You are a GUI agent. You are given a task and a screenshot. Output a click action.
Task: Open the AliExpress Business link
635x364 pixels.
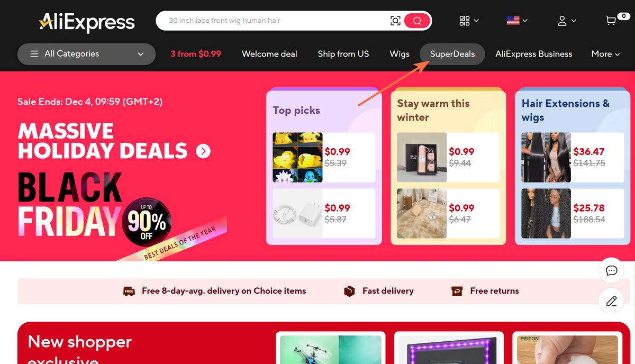click(533, 54)
